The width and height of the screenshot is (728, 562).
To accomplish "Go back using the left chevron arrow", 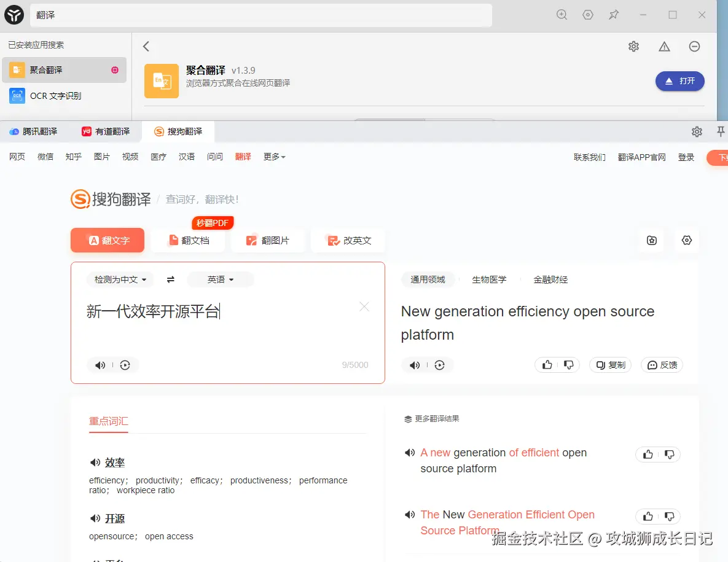I will [x=146, y=47].
